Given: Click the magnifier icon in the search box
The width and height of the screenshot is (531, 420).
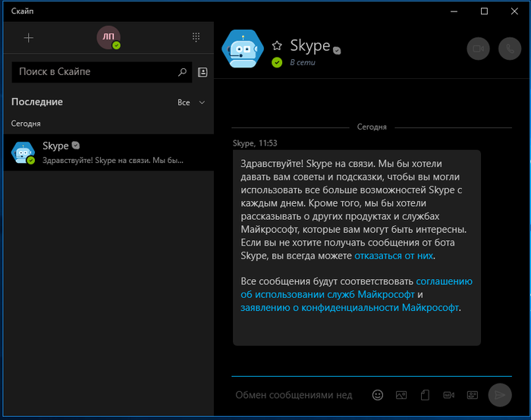Looking at the screenshot, I should 182,72.
